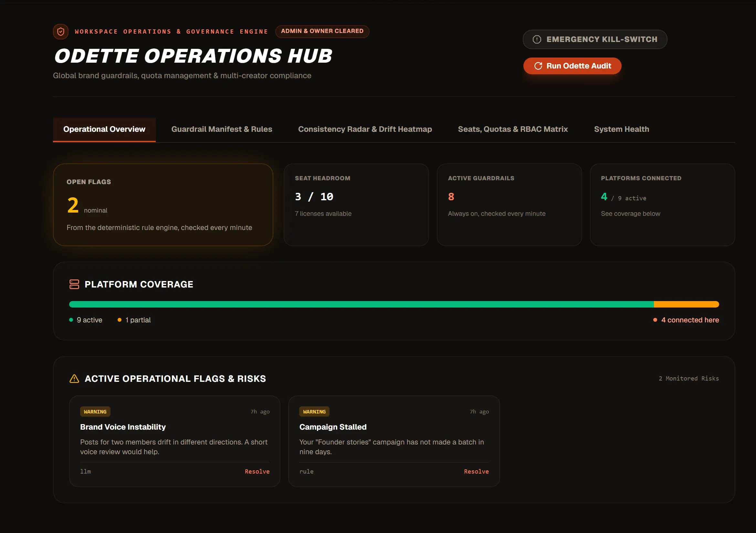Click the warning triangle icon beside Active Operational Flags
The width and height of the screenshot is (756, 533).
click(x=74, y=379)
